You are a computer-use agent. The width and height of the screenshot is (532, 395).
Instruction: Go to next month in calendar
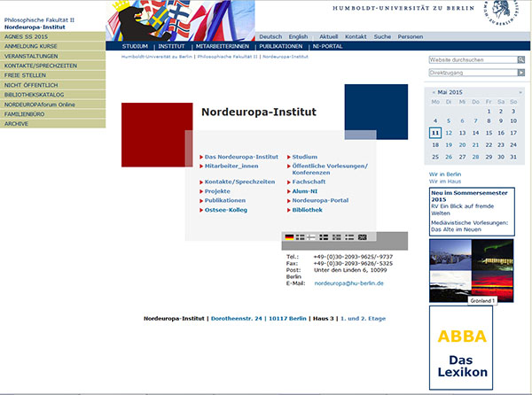pos(520,92)
